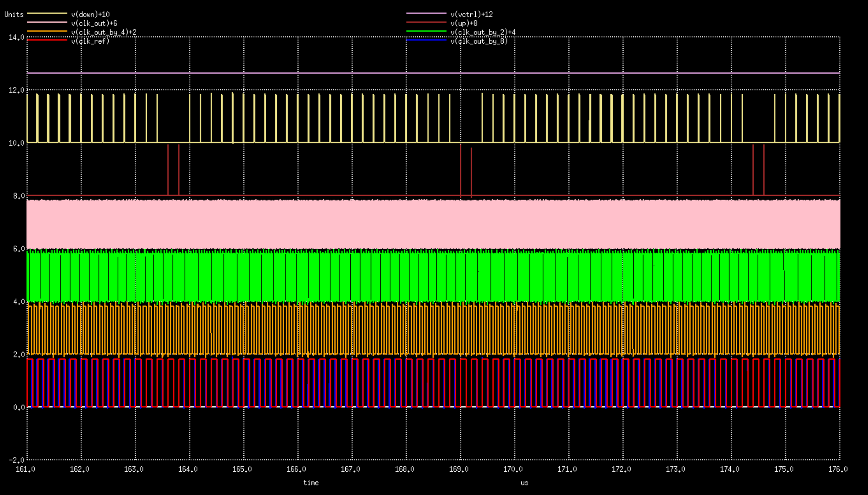
Task: Click the orange legend line for v(clk_out_by_4)+2
Action: pyautogui.click(x=47, y=31)
